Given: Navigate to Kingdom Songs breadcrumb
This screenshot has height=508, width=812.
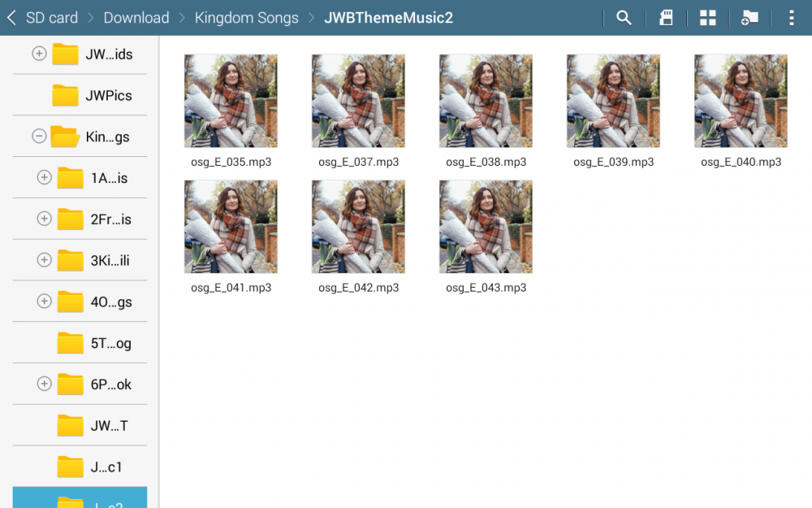Looking at the screenshot, I should pyautogui.click(x=246, y=18).
